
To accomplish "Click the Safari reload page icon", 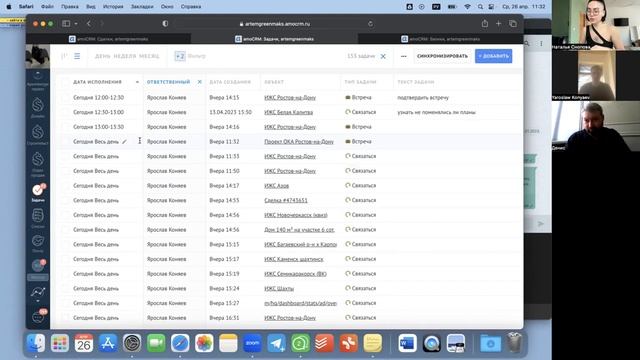I will click(370, 24).
